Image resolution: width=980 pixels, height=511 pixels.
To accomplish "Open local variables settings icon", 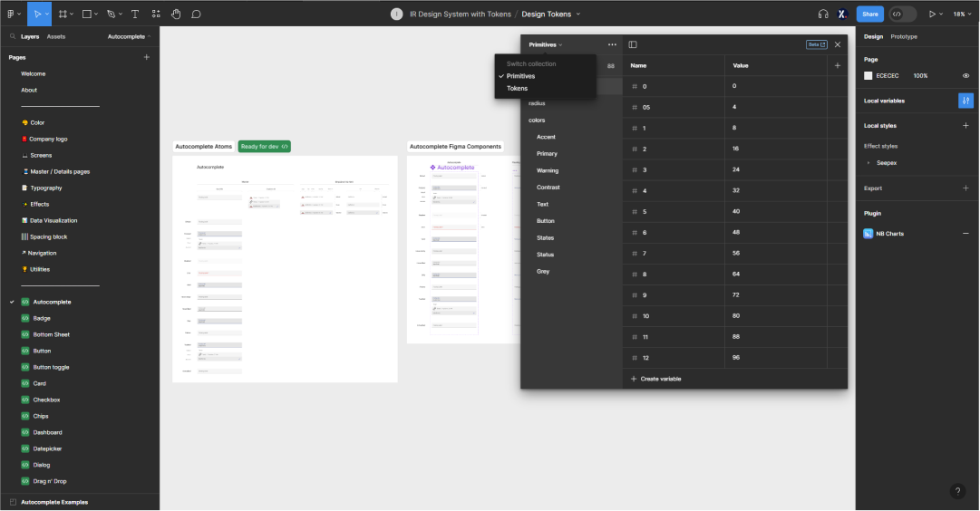I will (965, 101).
